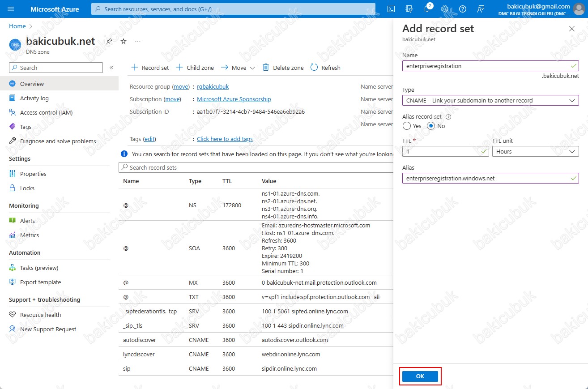Image resolution: width=588 pixels, height=389 pixels.
Task: Open the Move dropdown
Action: [238, 68]
